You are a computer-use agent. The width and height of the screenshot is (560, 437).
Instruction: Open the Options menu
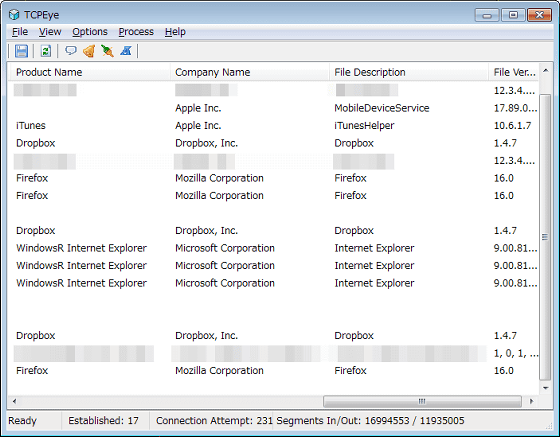point(90,32)
